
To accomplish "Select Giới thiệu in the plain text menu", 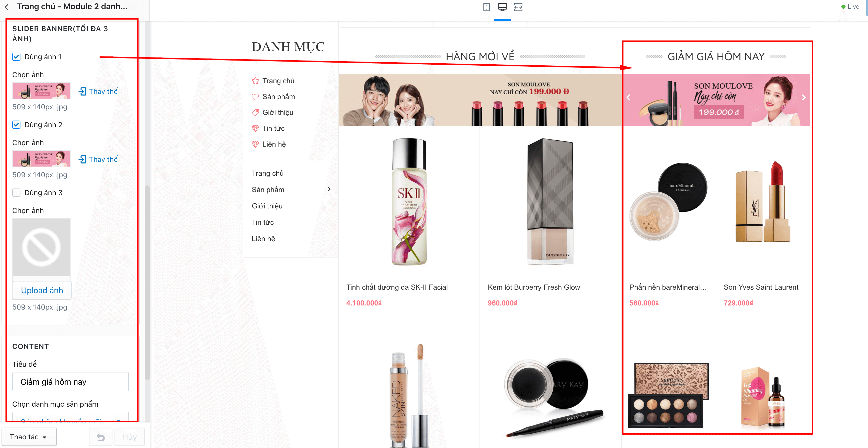I will click(x=267, y=206).
